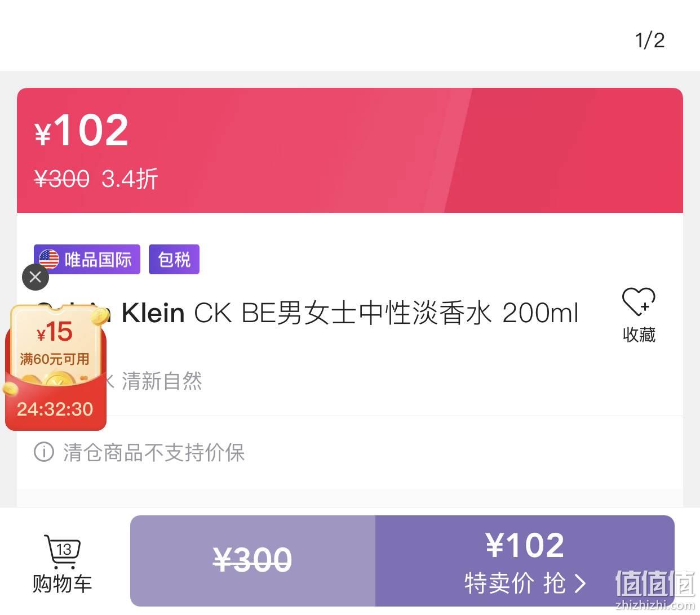
Task: Tap the large ¥102 price in the banner
Action: coord(82,130)
